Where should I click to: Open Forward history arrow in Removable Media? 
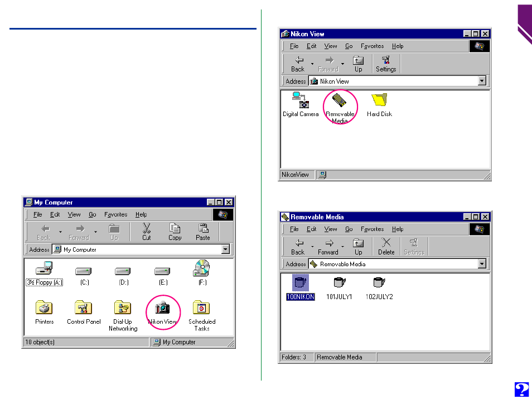tap(343, 247)
